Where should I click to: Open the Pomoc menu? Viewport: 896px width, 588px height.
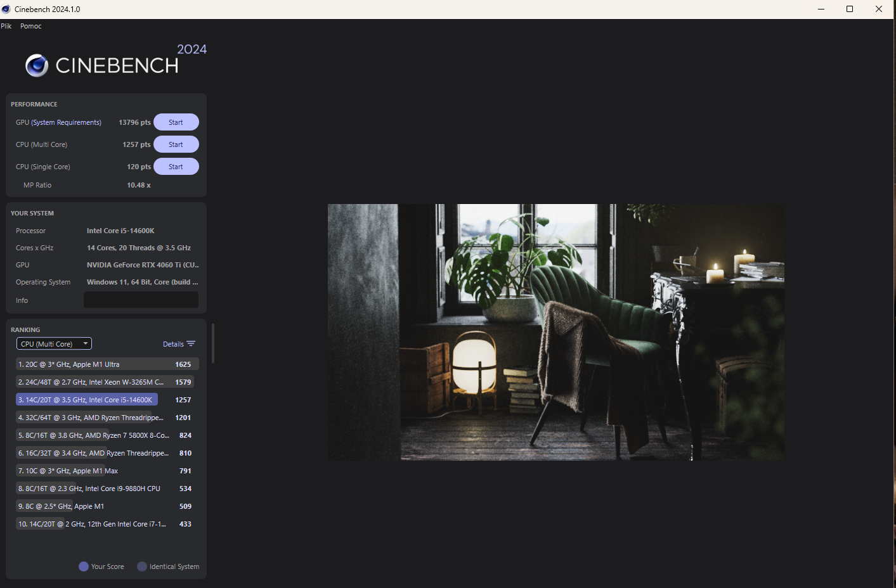(31, 26)
